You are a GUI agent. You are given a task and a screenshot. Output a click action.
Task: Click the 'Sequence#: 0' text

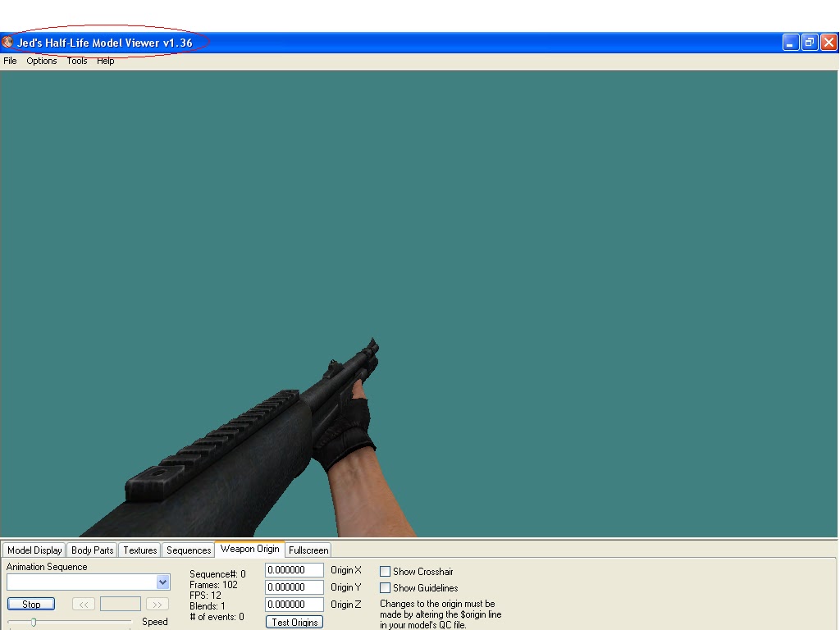pyautogui.click(x=217, y=574)
